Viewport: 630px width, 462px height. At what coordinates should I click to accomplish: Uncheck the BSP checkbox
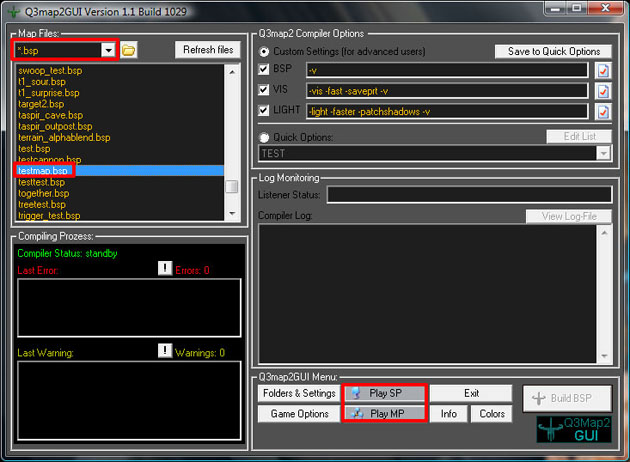(x=264, y=69)
